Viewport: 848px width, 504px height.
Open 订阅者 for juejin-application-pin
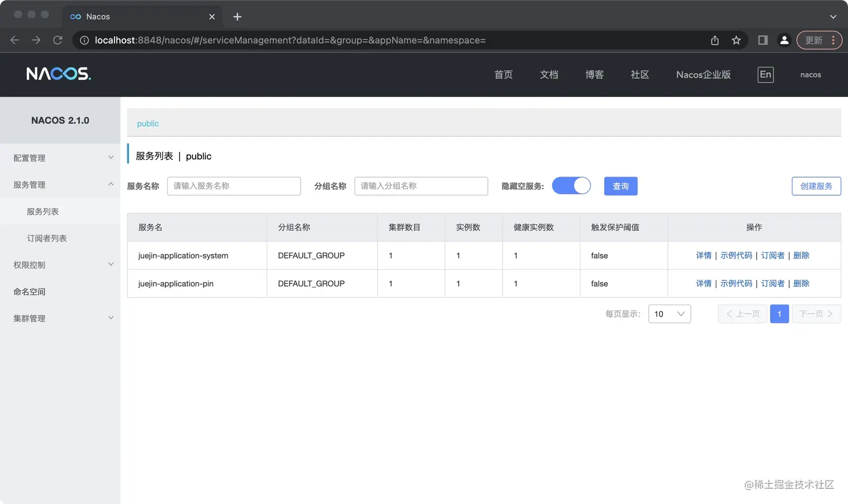point(773,284)
